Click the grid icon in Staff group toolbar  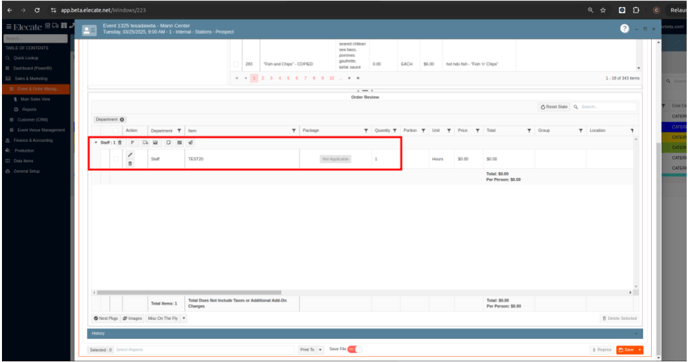coord(179,143)
